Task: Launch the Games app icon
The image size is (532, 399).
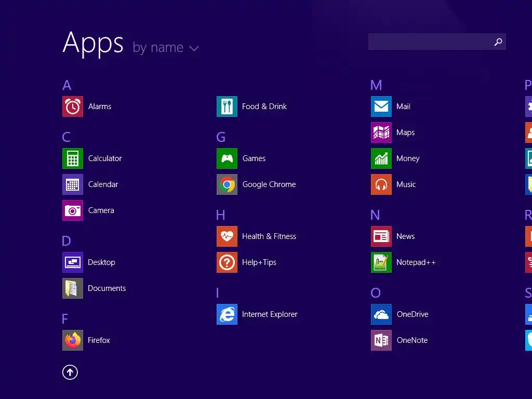Action: pyautogui.click(x=227, y=158)
